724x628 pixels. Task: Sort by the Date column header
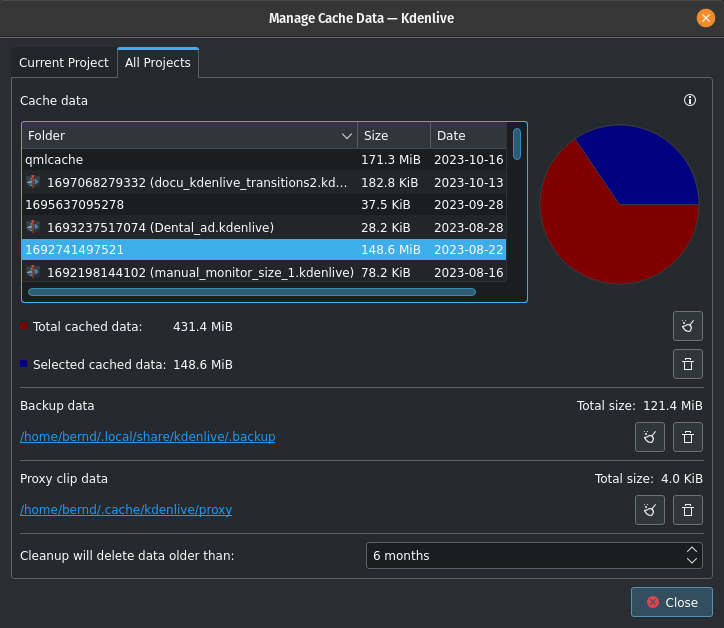pyautogui.click(x=469, y=135)
